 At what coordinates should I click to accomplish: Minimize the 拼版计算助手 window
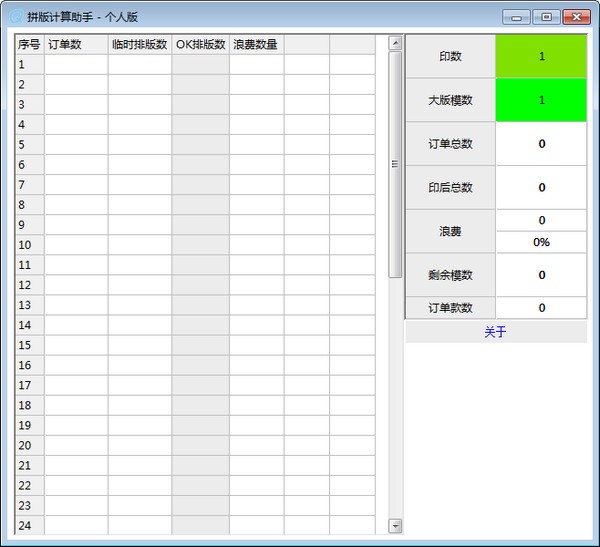(517, 16)
